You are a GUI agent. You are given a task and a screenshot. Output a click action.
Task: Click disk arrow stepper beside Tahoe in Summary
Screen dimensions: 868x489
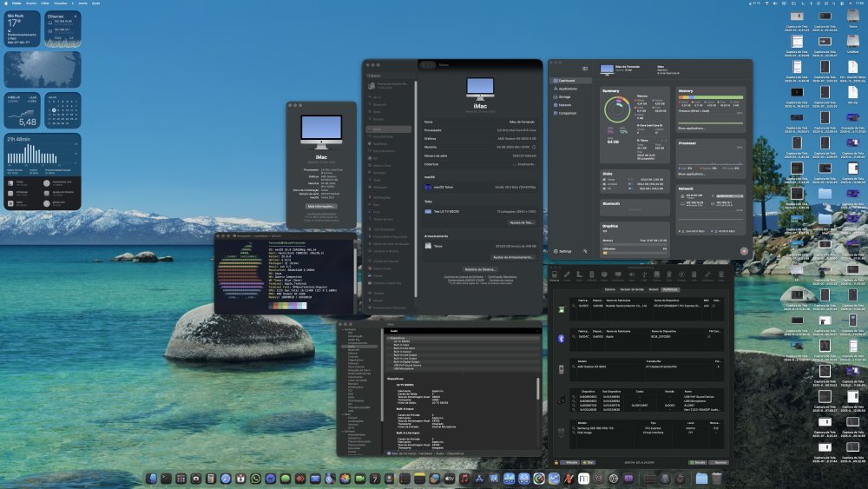click(664, 140)
